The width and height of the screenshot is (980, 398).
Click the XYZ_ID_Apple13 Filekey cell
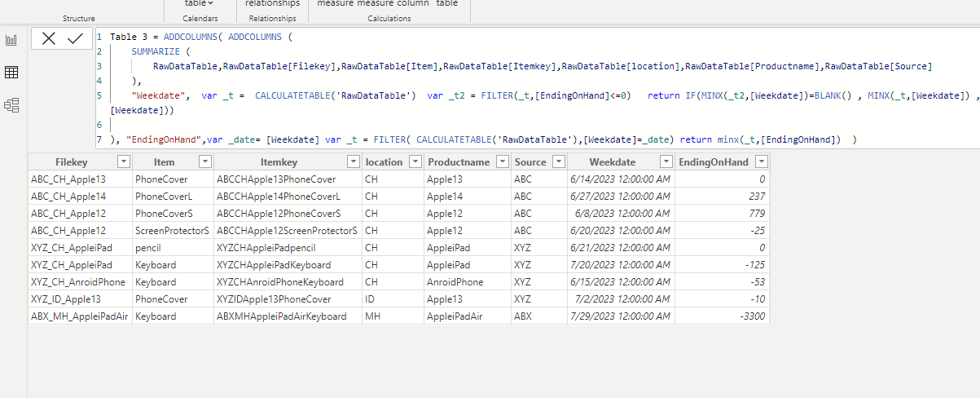(80, 298)
